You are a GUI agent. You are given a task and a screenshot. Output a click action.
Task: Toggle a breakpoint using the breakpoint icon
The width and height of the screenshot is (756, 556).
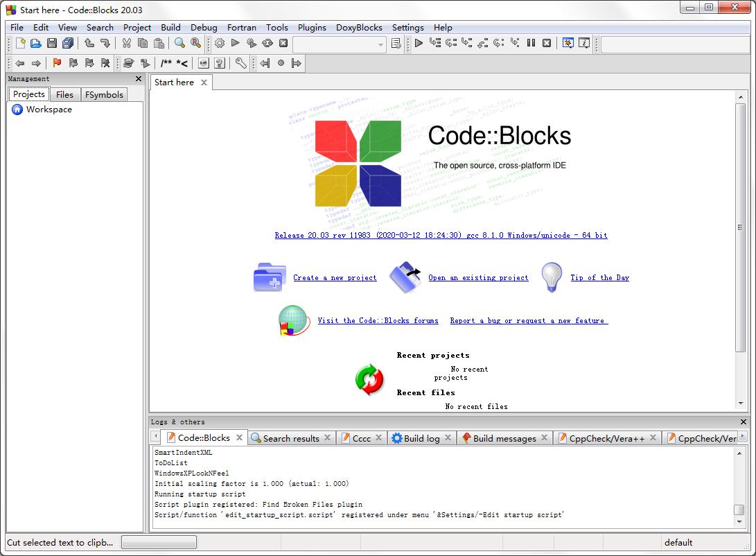click(130, 63)
